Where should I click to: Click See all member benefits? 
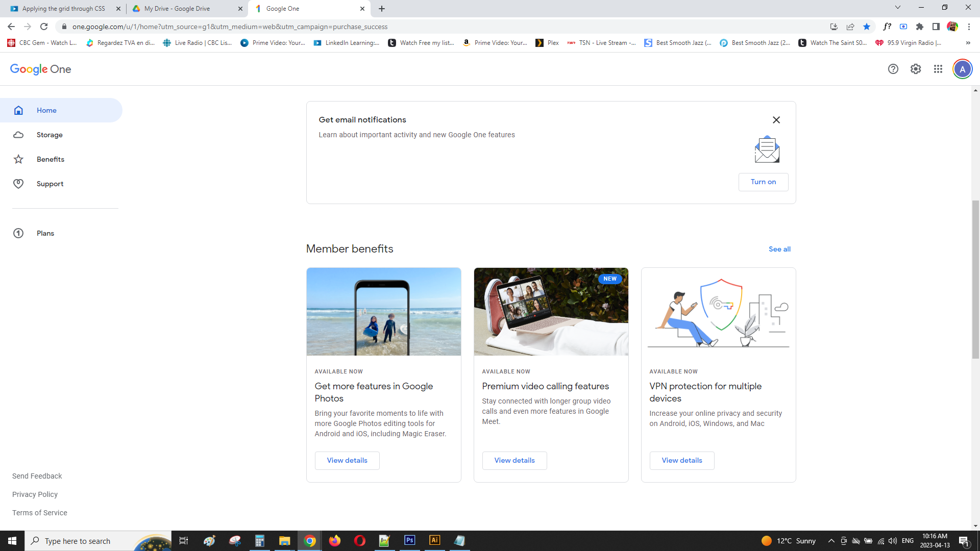[x=779, y=249]
